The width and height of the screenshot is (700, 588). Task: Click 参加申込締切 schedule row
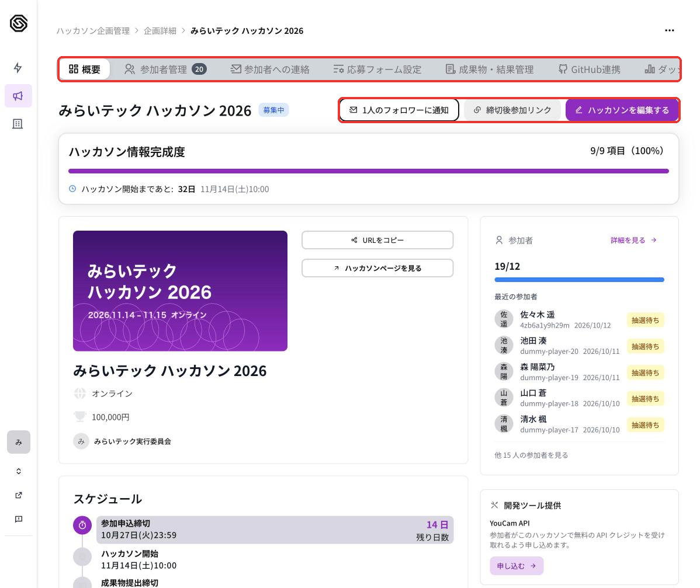(x=275, y=530)
